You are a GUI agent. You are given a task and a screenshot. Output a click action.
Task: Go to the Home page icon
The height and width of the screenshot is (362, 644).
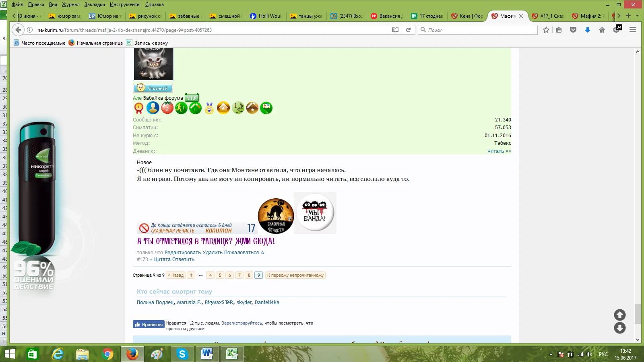point(602,30)
